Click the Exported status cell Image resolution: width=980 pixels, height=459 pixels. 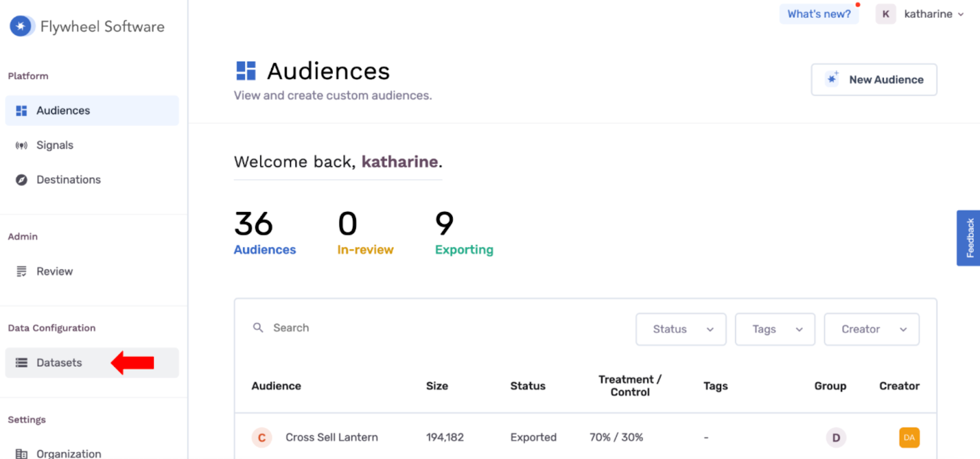pyautogui.click(x=533, y=438)
